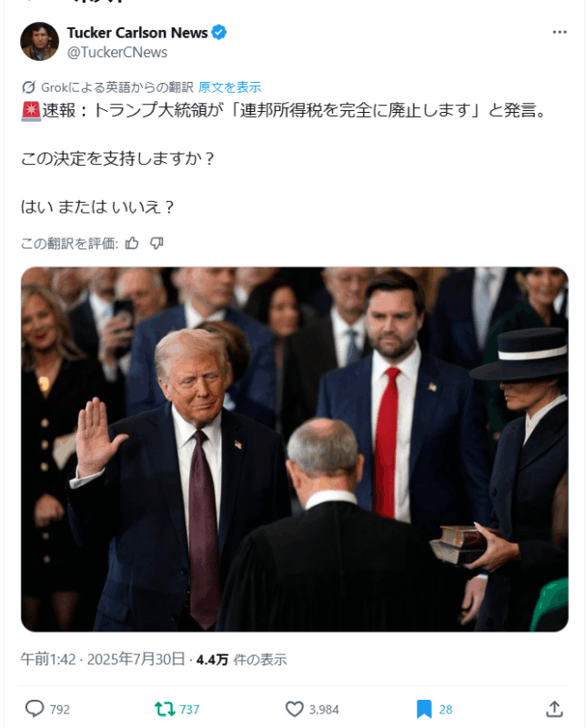Click the Grok translation icon
Viewport: 586px width, 728px height.
coord(28,86)
